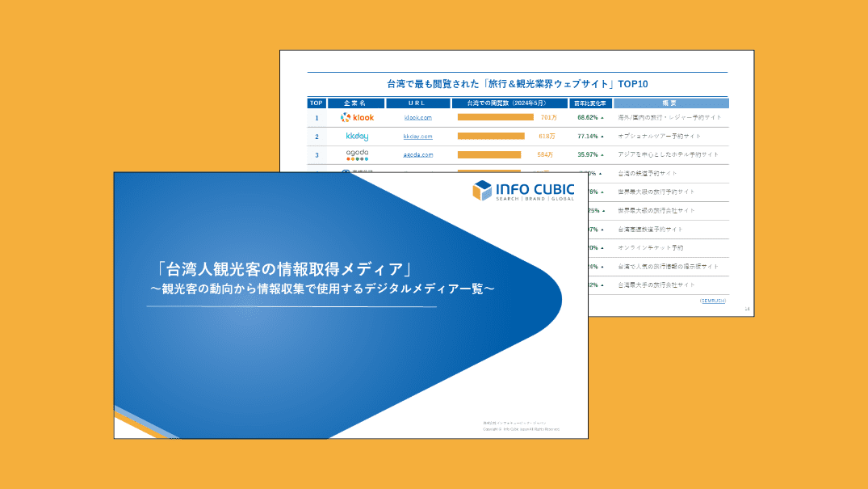Click the 618万 bar for kkday
This screenshot has height=489, width=868.
[491, 136]
